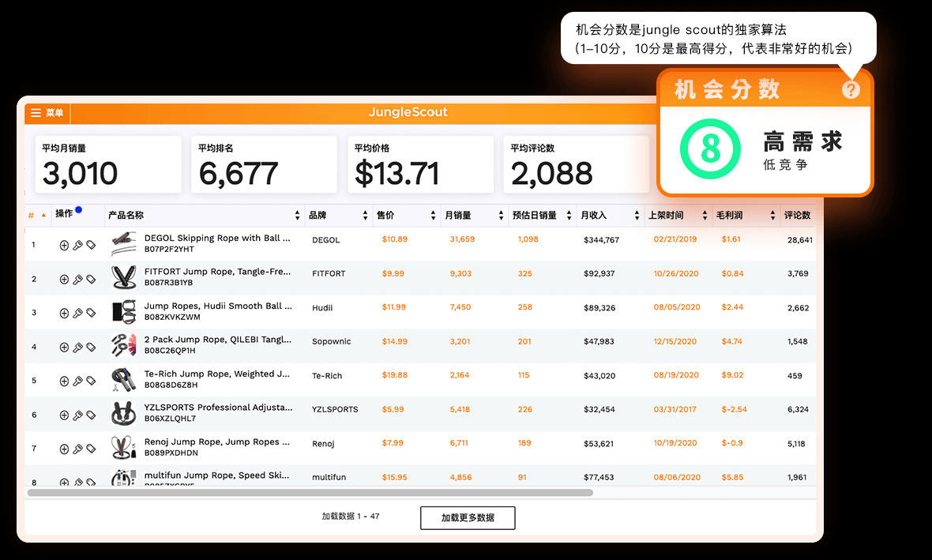Click tag icon in DEGOL row
The image size is (932, 560).
tap(91, 245)
